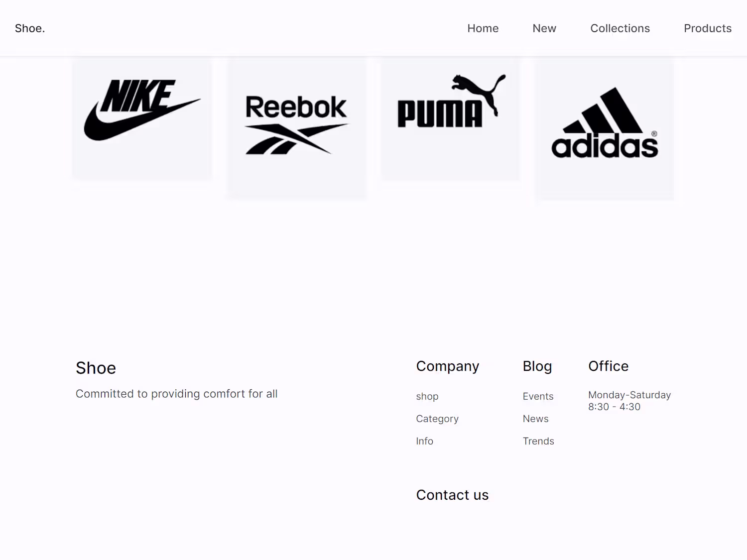Click the Office footer heading
The width and height of the screenshot is (747, 560).
point(609,366)
